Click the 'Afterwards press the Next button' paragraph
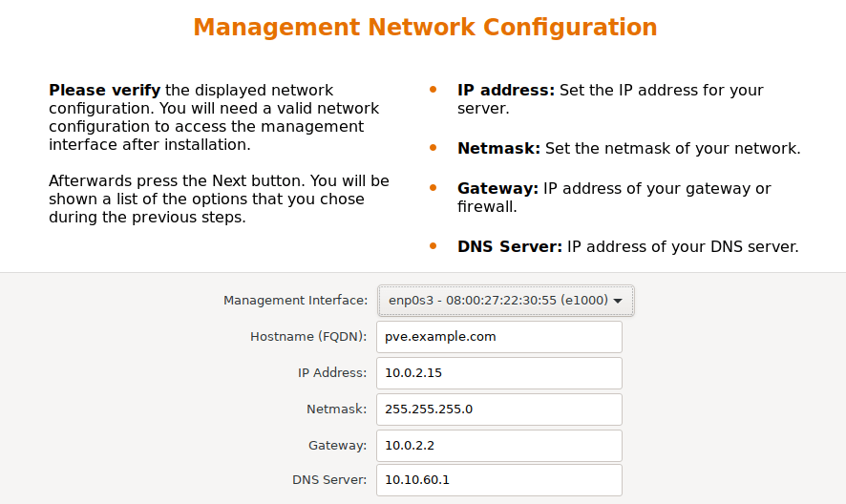The image size is (846, 504). (x=218, y=199)
